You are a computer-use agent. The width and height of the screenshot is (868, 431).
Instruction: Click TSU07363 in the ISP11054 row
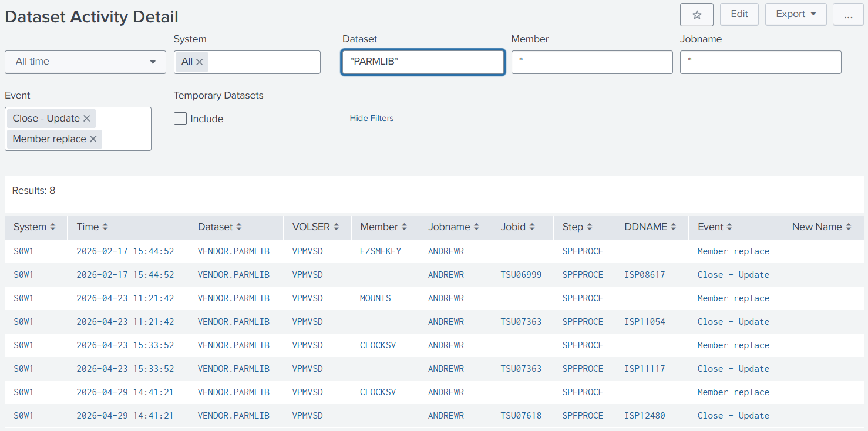pos(521,322)
